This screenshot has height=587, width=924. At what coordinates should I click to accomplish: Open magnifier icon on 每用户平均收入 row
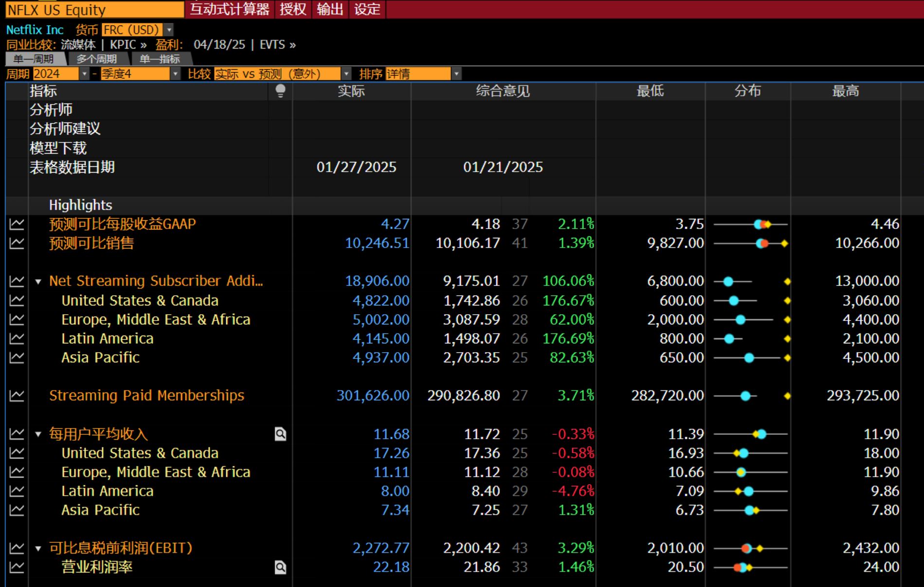click(x=280, y=434)
